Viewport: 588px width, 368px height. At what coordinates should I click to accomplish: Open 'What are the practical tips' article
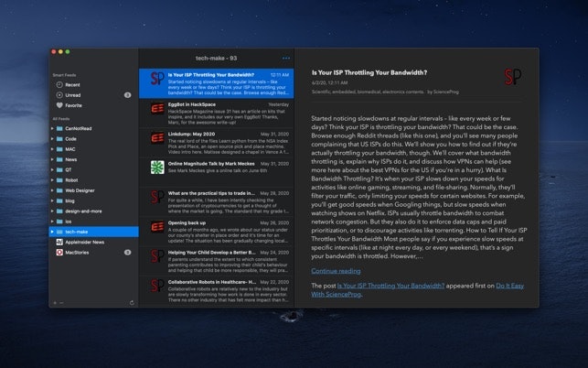(x=217, y=202)
